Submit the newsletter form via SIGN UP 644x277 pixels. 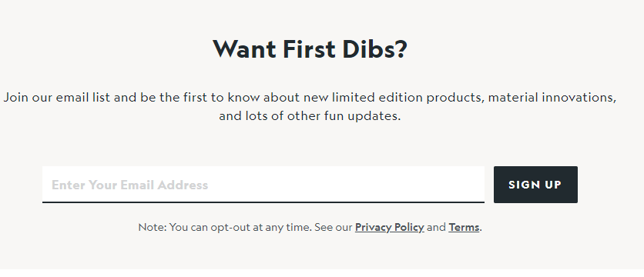(x=535, y=185)
